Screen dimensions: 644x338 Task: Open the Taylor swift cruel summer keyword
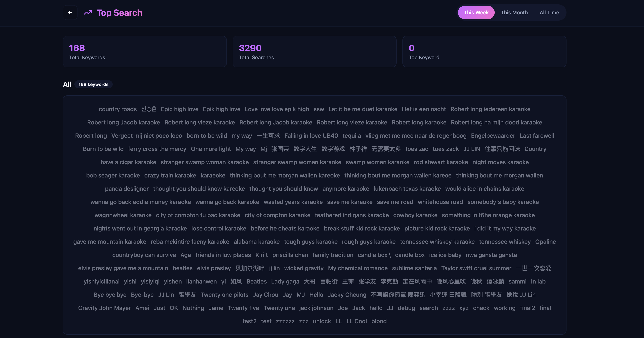(x=476, y=268)
